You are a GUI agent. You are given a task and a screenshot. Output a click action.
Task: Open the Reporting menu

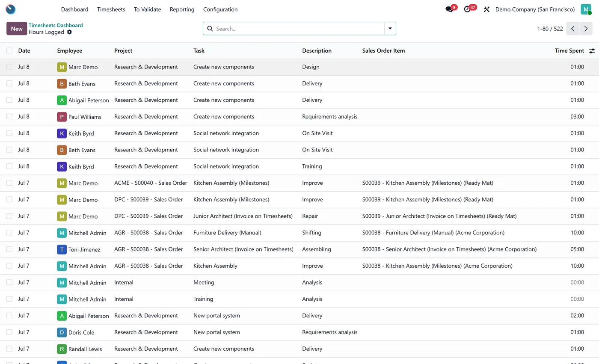tap(182, 9)
